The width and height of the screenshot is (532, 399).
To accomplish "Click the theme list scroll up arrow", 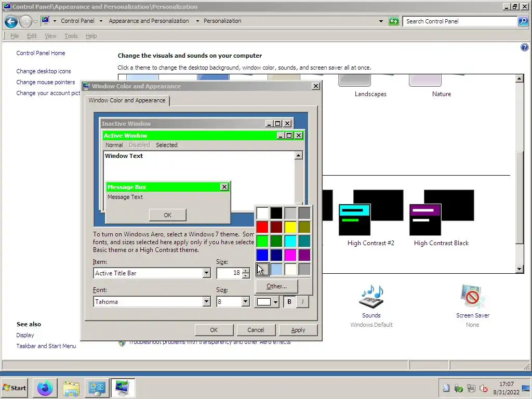I will [x=519, y=78].
